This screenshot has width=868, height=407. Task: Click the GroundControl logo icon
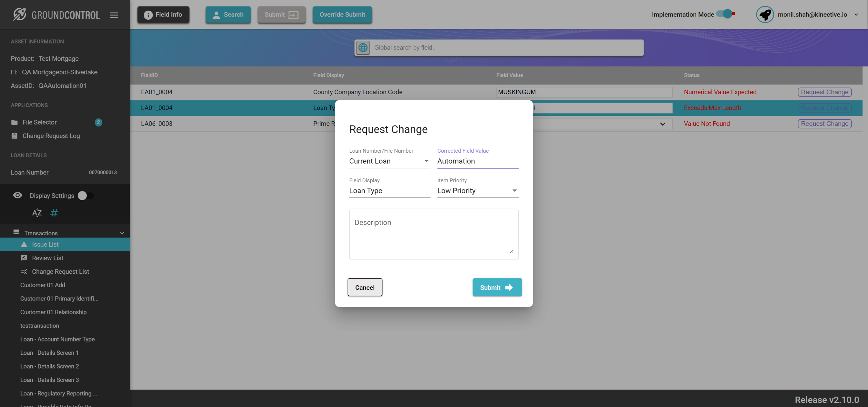(20, 15)
